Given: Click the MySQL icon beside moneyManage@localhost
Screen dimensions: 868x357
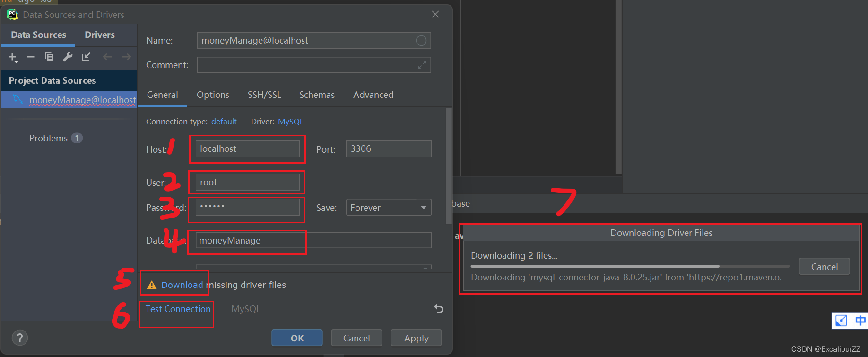Looking at the screenshot, I should [18, 99].
